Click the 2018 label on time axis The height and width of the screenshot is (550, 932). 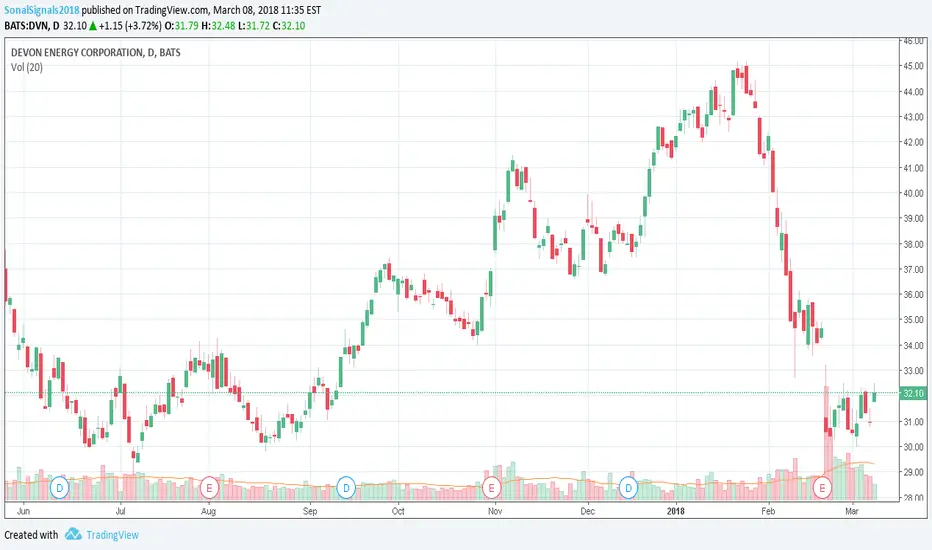tap(675, 511)
